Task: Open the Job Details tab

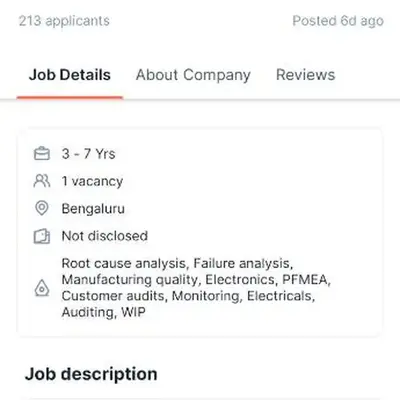Action: click(x=70, y=75)
